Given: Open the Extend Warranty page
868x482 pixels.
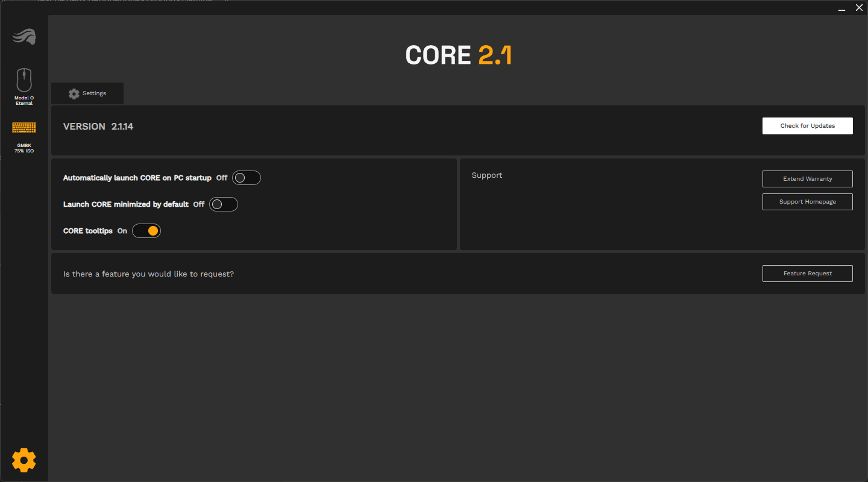Looking at the screenshot, I should click(808, 179).
